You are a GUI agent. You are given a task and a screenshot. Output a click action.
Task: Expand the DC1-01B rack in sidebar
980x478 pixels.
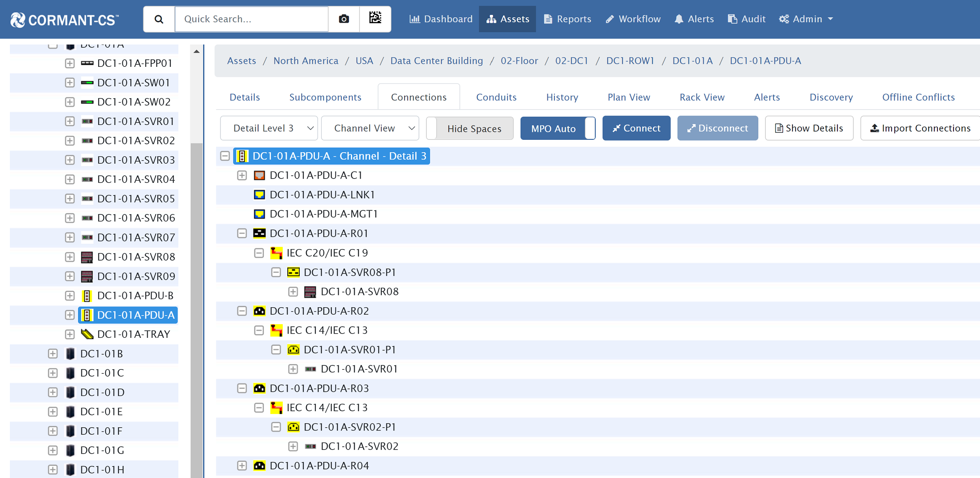[52, 354]
